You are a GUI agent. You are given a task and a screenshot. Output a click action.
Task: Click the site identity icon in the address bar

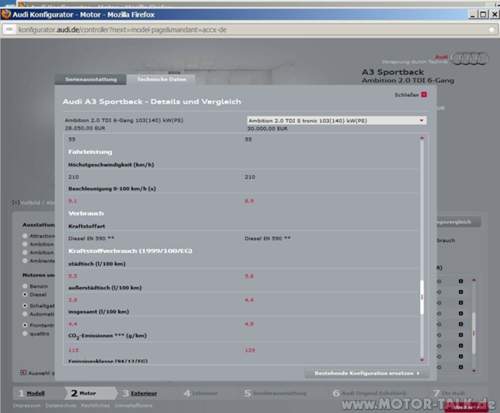(9, 30)
